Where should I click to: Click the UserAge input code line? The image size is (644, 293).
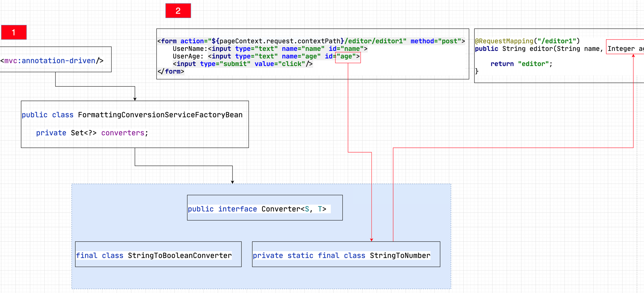[266, 57]
